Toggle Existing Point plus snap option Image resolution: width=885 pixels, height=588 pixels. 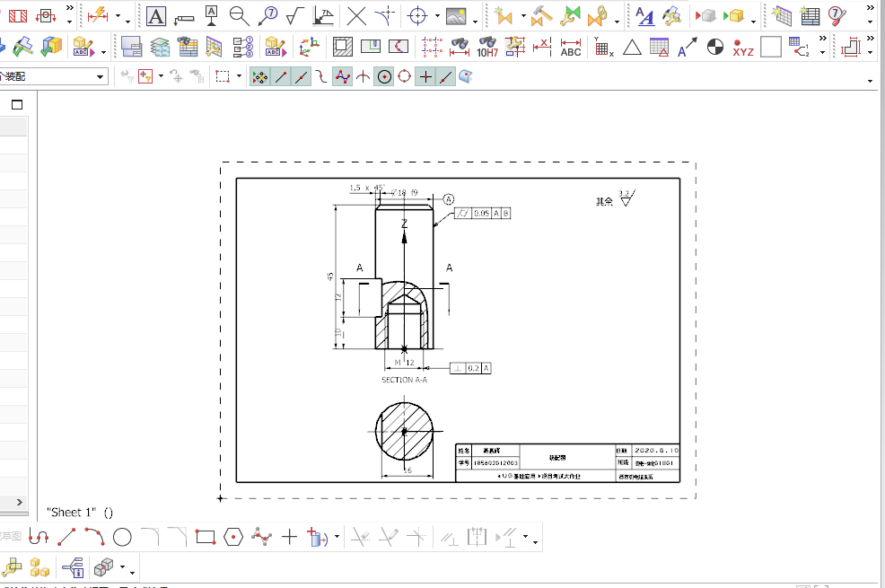point(425,76)
